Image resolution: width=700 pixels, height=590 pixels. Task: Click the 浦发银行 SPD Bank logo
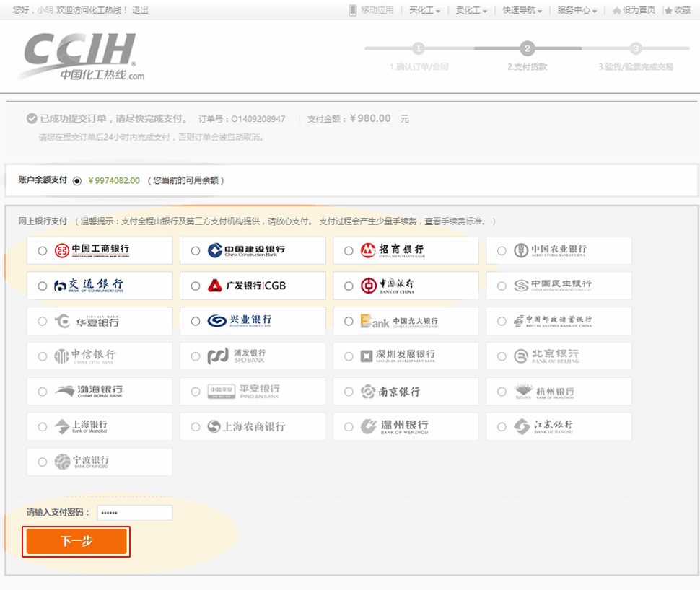click(237, 356)
